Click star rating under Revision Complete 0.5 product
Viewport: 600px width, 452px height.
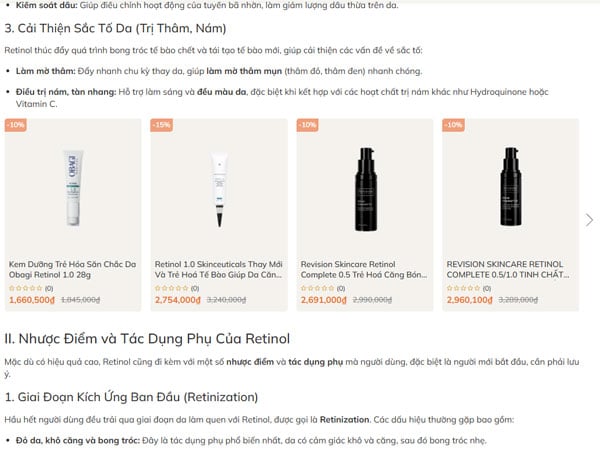(x=318, y=288)
